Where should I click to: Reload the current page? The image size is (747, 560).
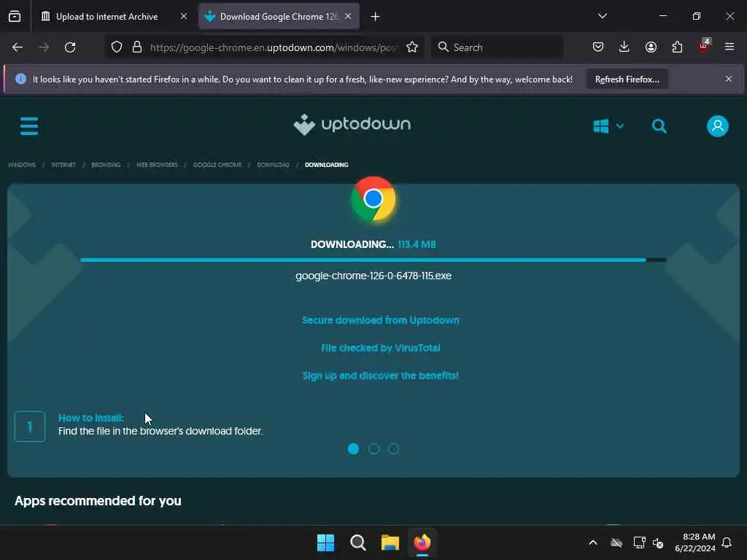[x=70, y=47]
